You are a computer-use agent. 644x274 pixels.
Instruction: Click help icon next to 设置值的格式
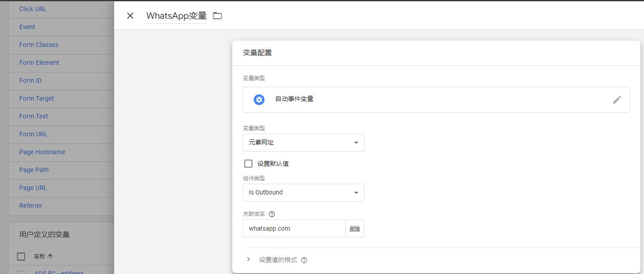coord(304,260)
